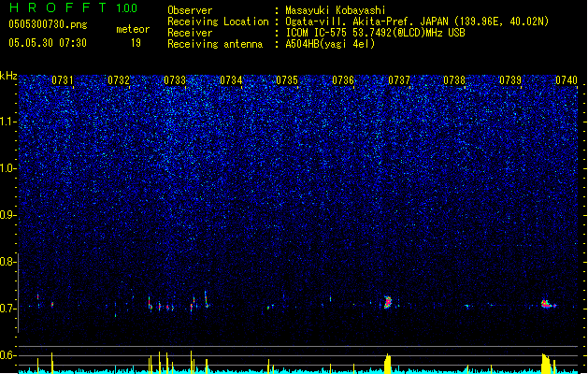Click the bright meteor echo near 0737

(388, 302)
